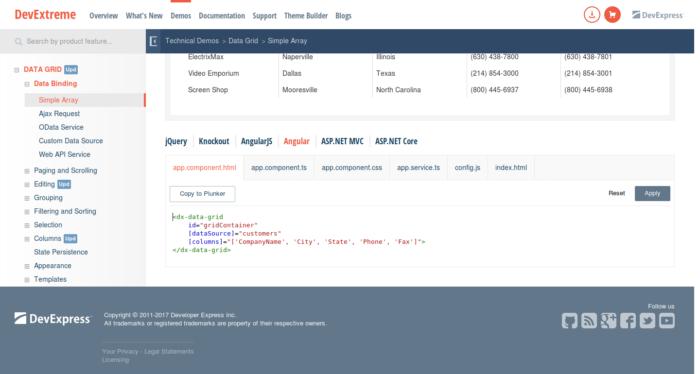The width and height of the screenshot is (700, 374).
Task: Open Licensing footer link
Action: pos(116,360)
